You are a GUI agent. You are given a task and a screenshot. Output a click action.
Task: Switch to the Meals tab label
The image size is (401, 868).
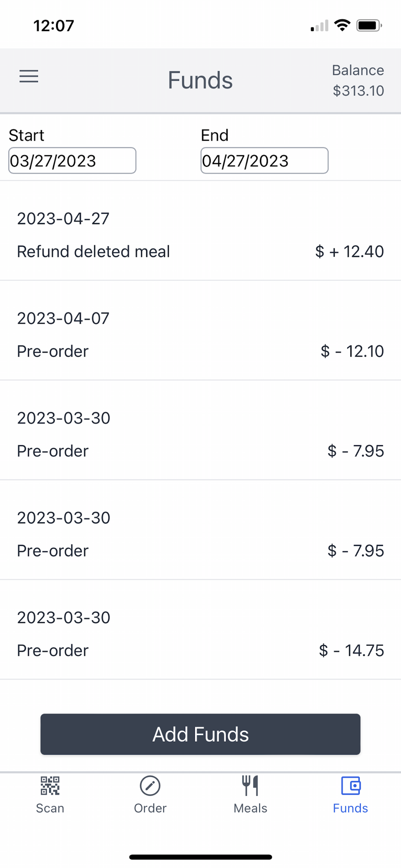point(250,808)
